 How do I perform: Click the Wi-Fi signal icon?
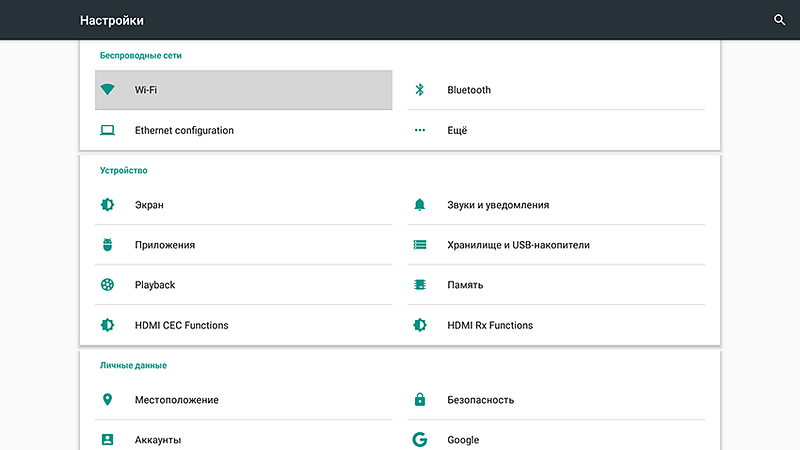(108, 90)
